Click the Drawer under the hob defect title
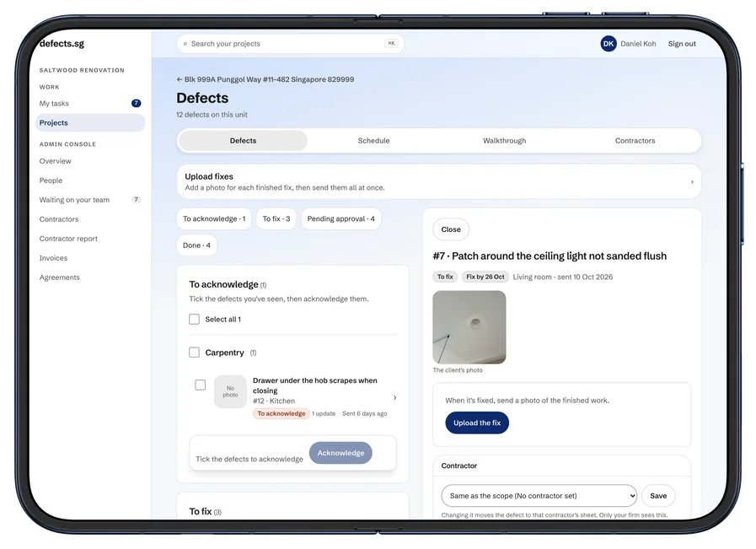The height and width of the screenshot is (549, 756). coord(315,385)
